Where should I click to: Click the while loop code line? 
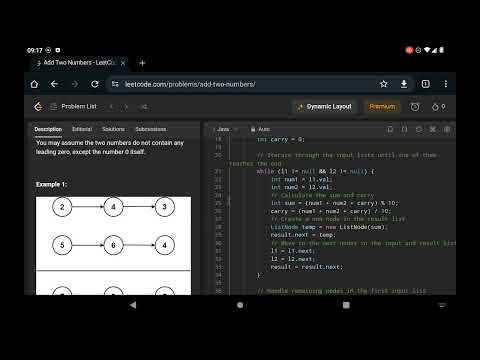pyautogui.click(x=316, y=172)
